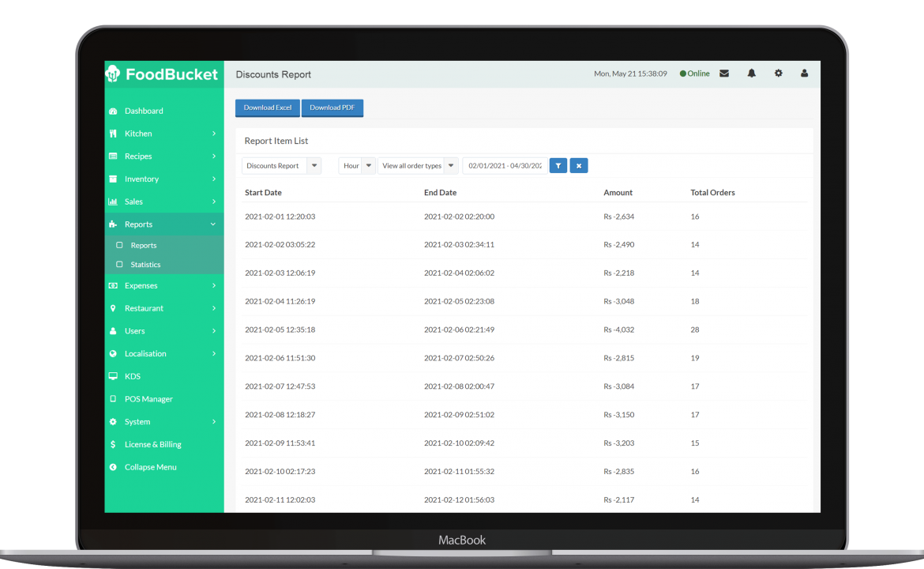Expand the Inventory menu chevron
924x569 pixels.
tap(214, 179)
